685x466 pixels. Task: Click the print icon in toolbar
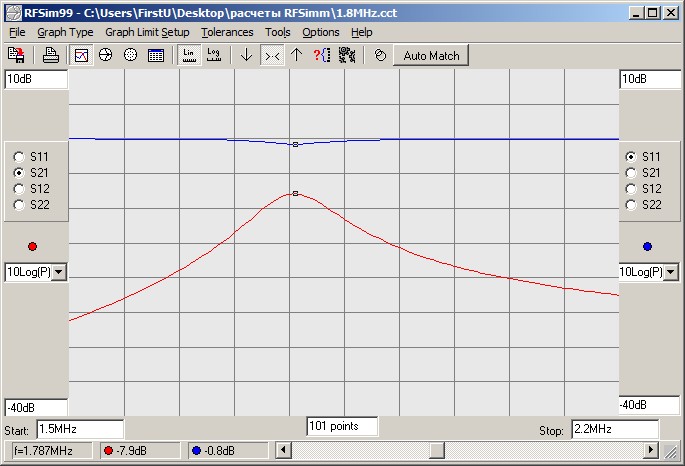[x=51, y=55]
